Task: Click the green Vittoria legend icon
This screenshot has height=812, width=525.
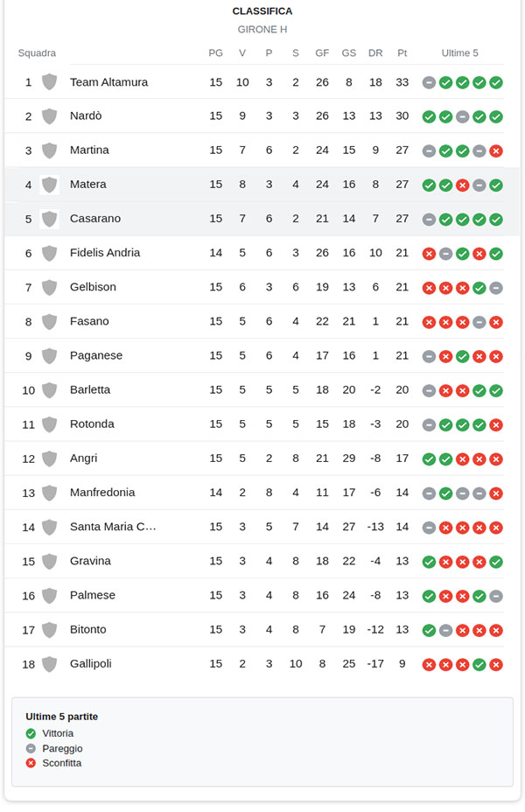Action: pyautogui.click(x=31, y=733)
